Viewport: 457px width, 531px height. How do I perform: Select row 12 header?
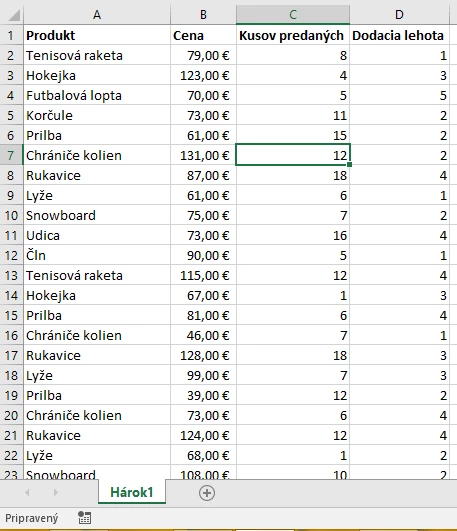11,255
